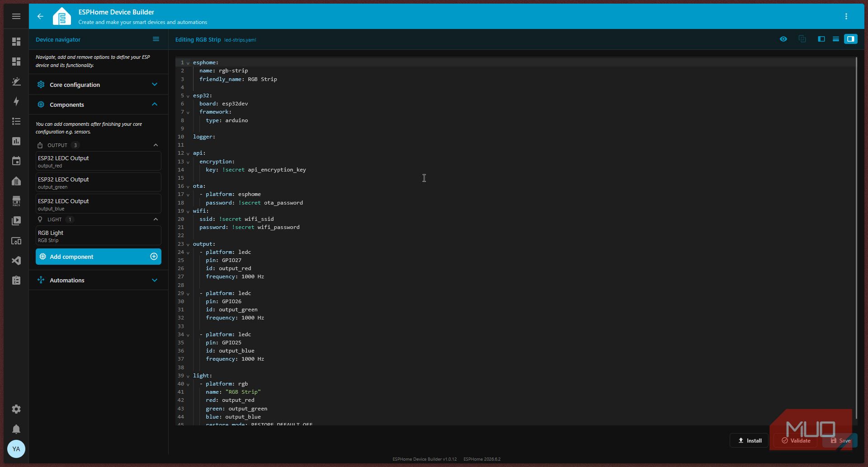Open Notifications bell in sidebar
Viewport: 868px width, 467px height.
[x=16, y=429]
